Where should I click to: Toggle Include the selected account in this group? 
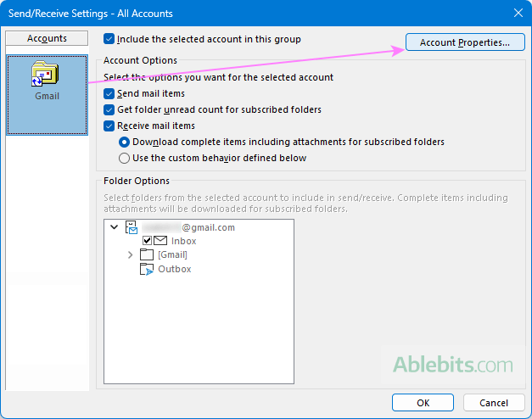pyautogui.click(x=109, y=39)
